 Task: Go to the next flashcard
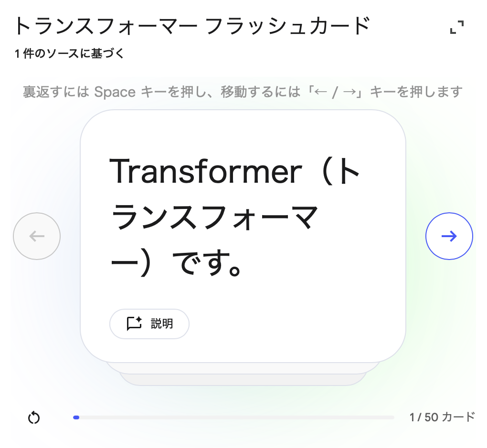pyautogui.click(x=449, y=236)
